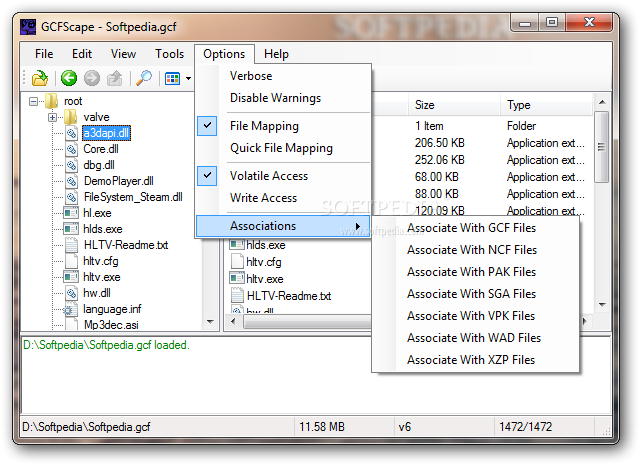Click the grayed Forward arrow icon

click(x=92, y=78)
